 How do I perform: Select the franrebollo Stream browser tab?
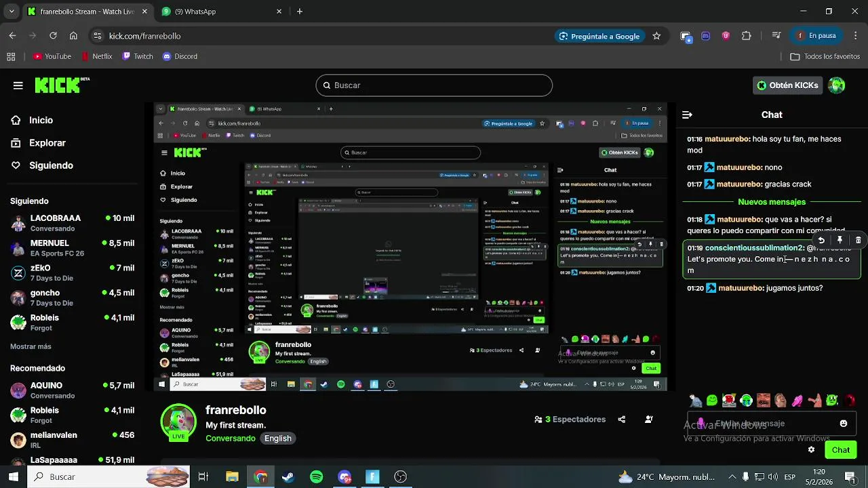click(87, 12)
